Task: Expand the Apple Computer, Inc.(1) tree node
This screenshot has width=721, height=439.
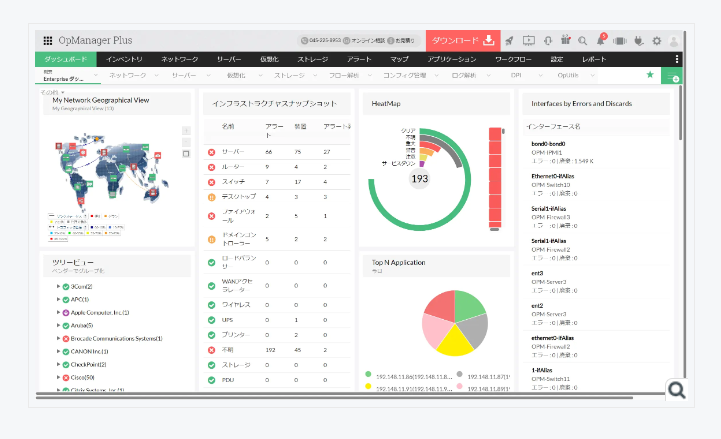Action: click(x=58, y=312)
